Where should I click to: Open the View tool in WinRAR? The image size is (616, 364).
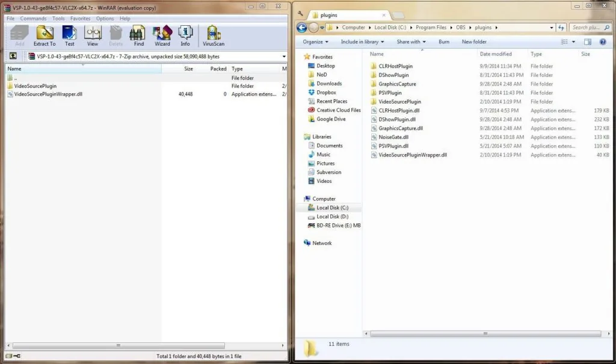pos(92,35)
